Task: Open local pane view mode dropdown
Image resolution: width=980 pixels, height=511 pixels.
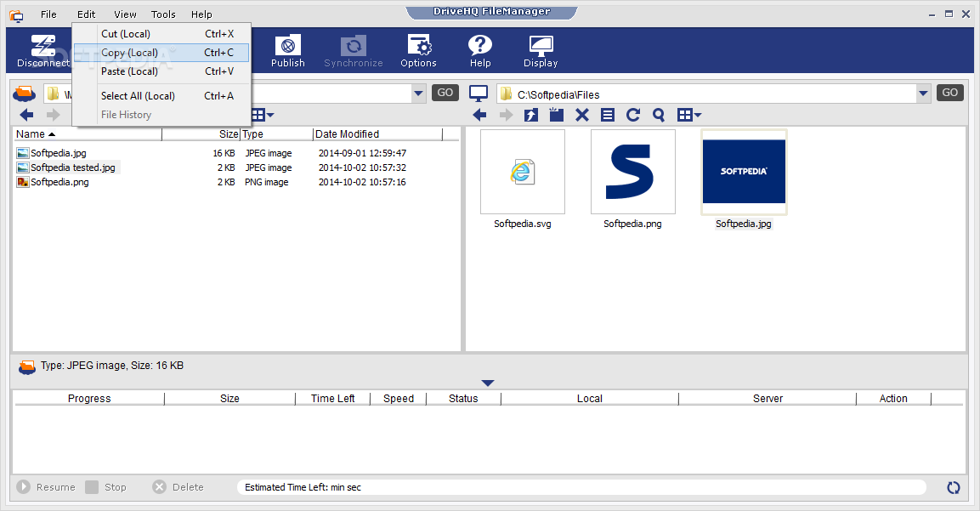Action: (x=690, y=115)
